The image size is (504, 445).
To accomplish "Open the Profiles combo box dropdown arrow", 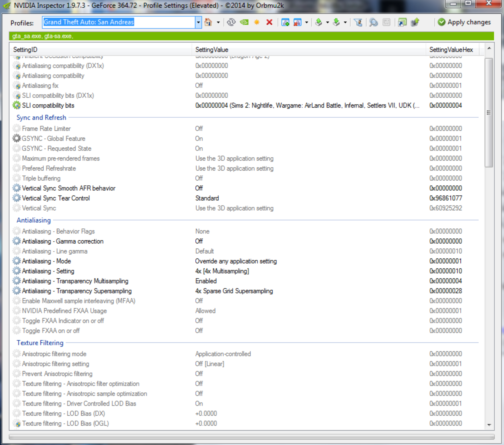I will point(198,22).
